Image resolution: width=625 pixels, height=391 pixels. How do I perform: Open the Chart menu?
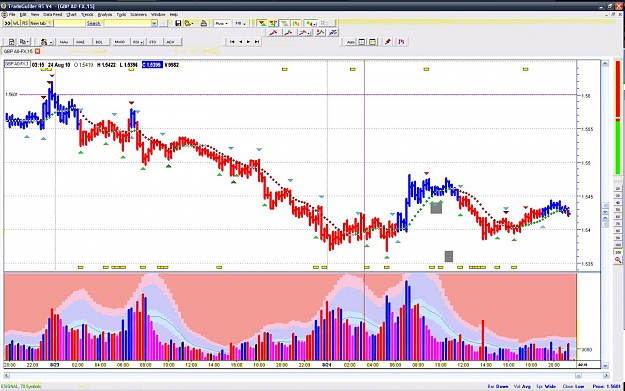point(71,14)
